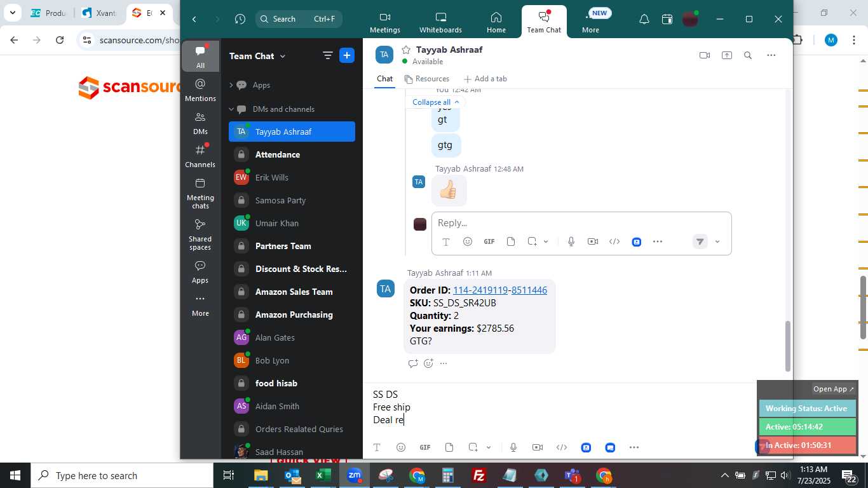The image size is (868, 488).
Task: Open the notifications bell
Action: coord(644,19)
